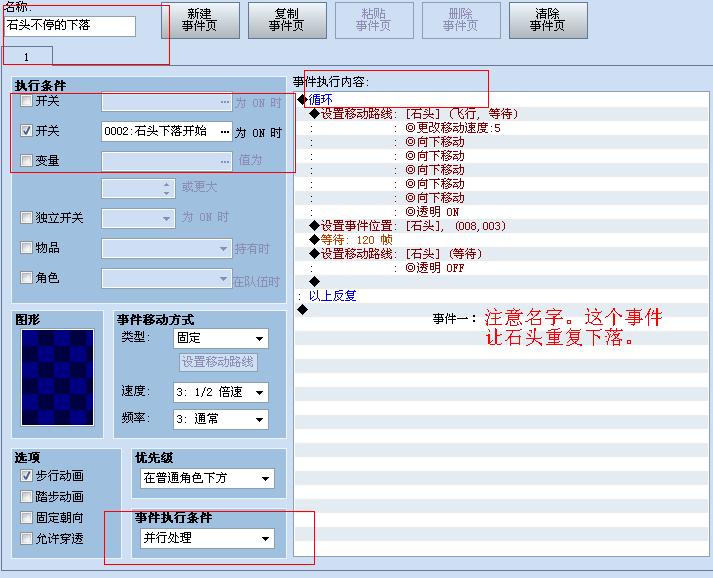Focus the 名称 field 石头不停的下落
The width and height of the screenshot is (713, 578).
tap(70, 26)
